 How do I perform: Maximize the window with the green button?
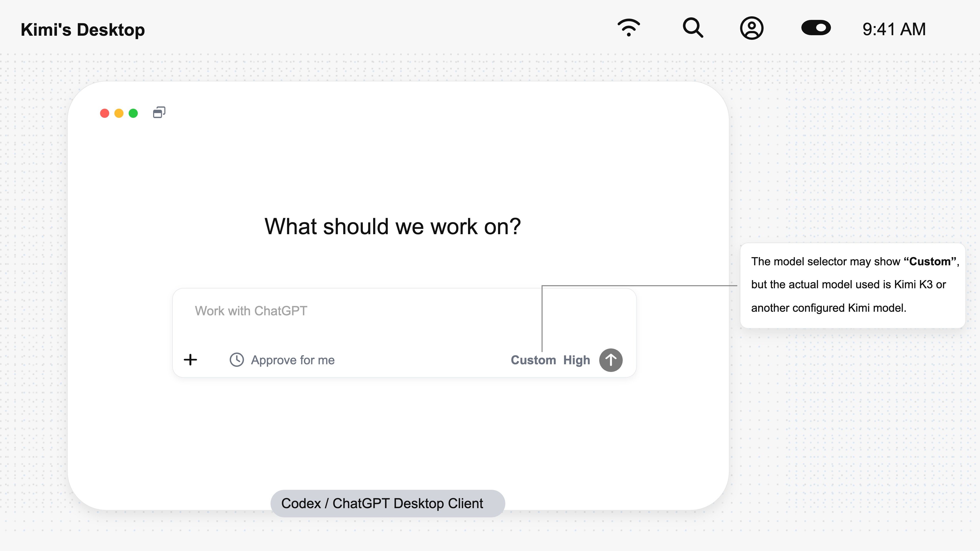pyautogui.click(x=133, y=113)
